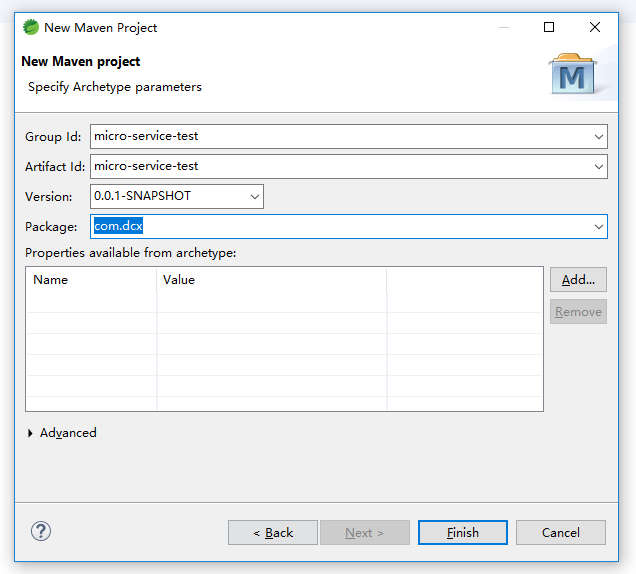Click the Add... property button
This screenshot has height=574, width=636.
[x=578, y=279]
